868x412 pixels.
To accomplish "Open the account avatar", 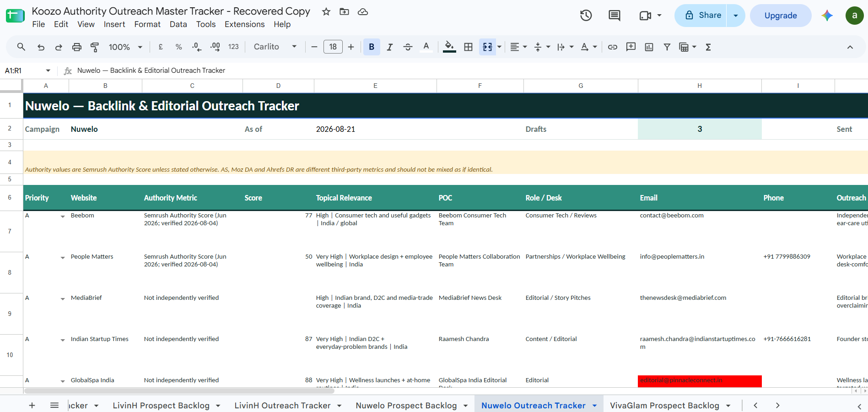I will (854, 16).
